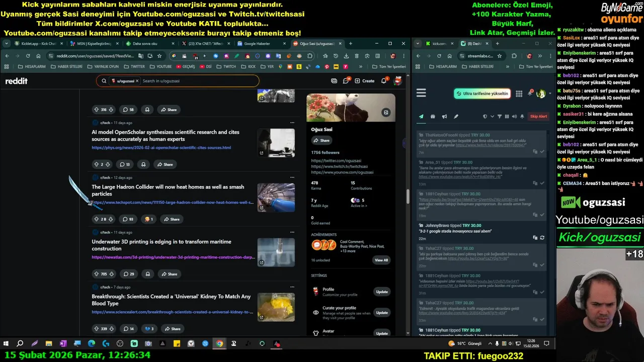The width and height of the screenshot is (644, 362).
Task: Click banner image edit icon on profile
Action: pos(386,113)
